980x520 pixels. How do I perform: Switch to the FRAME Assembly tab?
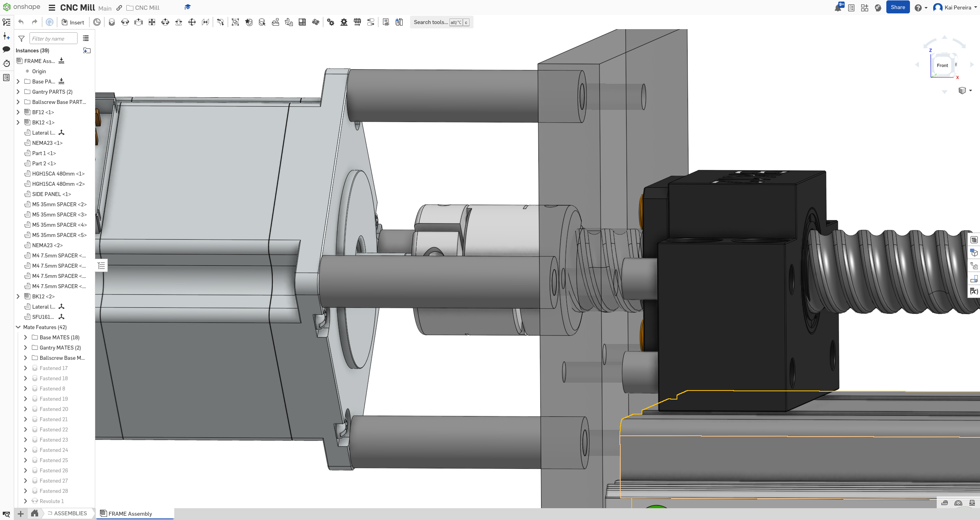tap(130, 514)
